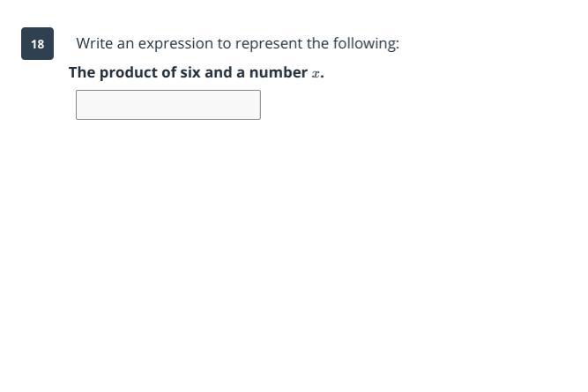This screenshot has width=588, height=392.
Task: Click the italic variable x
Action: (x=316, y=73)
